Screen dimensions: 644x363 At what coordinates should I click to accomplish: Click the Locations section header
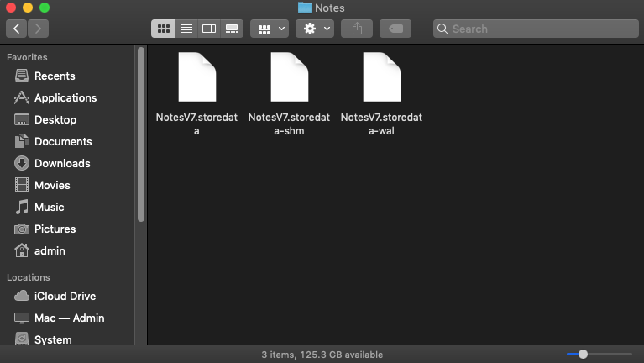click(x=29, y=277)
